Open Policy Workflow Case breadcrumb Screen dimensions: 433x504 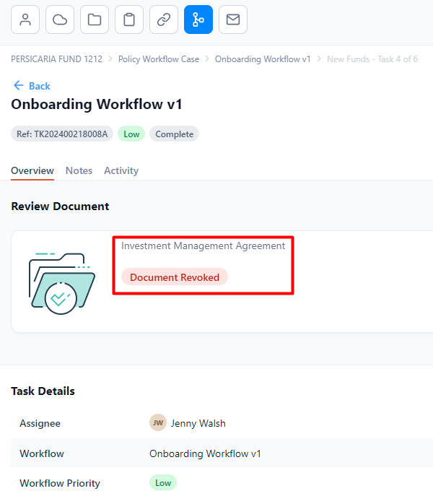pos(159,59)
